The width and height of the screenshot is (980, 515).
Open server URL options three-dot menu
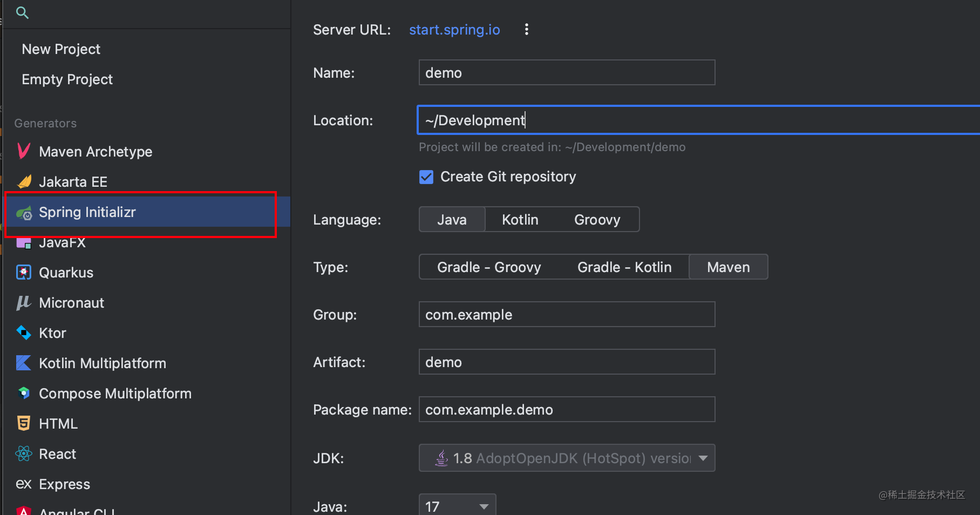tap(527, 29)
